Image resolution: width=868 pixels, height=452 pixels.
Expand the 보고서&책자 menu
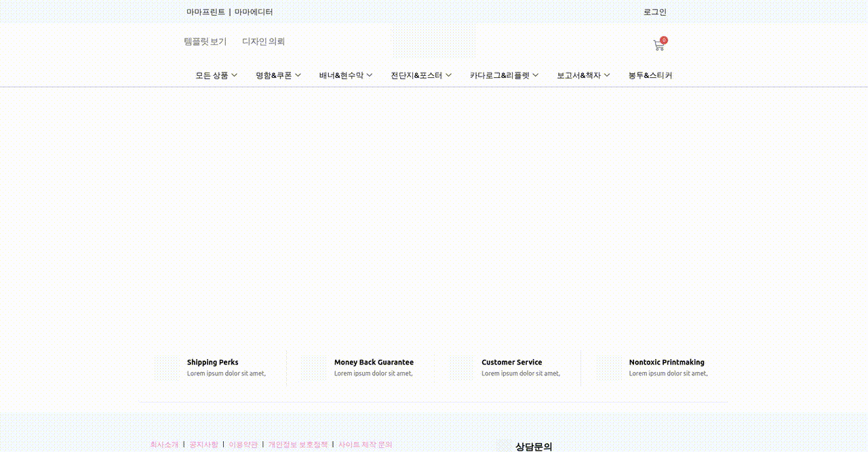[x=583, y=75]
